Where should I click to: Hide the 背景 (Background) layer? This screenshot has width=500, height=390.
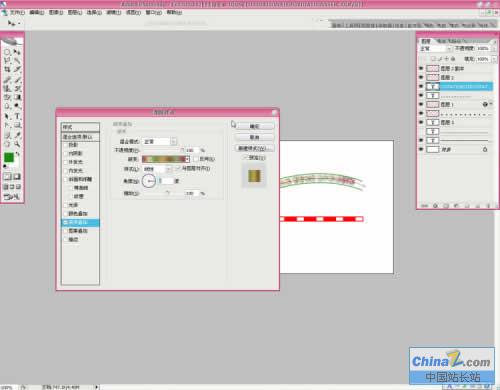421,149
